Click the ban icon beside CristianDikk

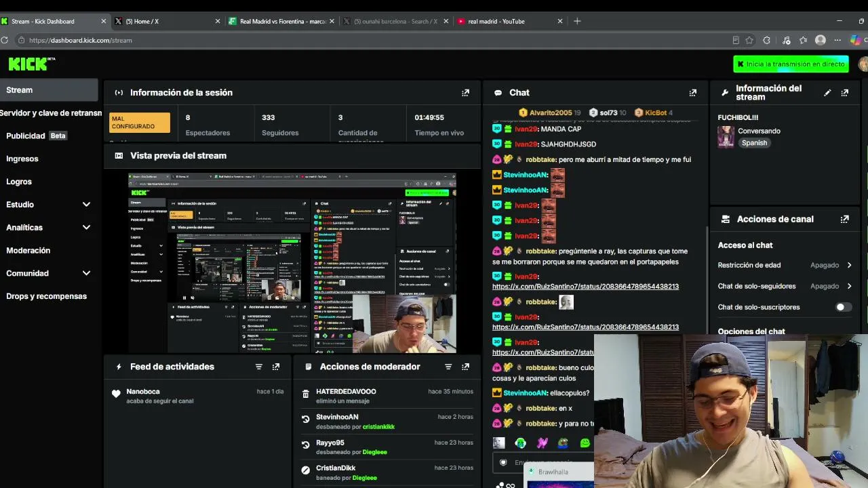(306, 470)
